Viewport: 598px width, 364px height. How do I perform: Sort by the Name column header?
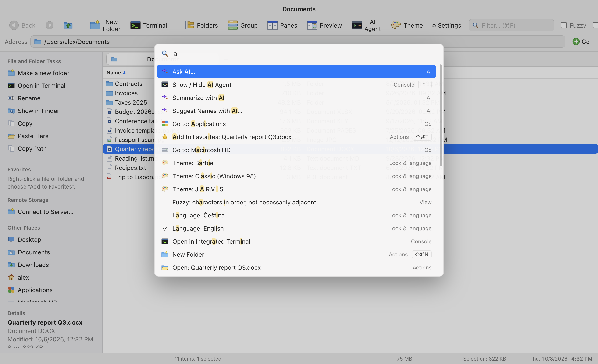pos(116,73)
